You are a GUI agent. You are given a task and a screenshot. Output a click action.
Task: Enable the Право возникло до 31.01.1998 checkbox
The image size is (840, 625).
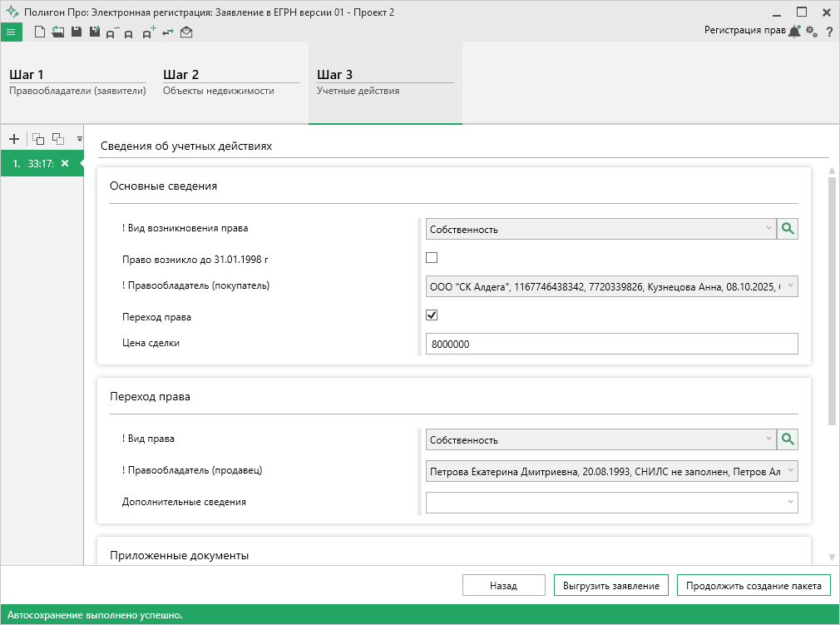click(432, 258)
